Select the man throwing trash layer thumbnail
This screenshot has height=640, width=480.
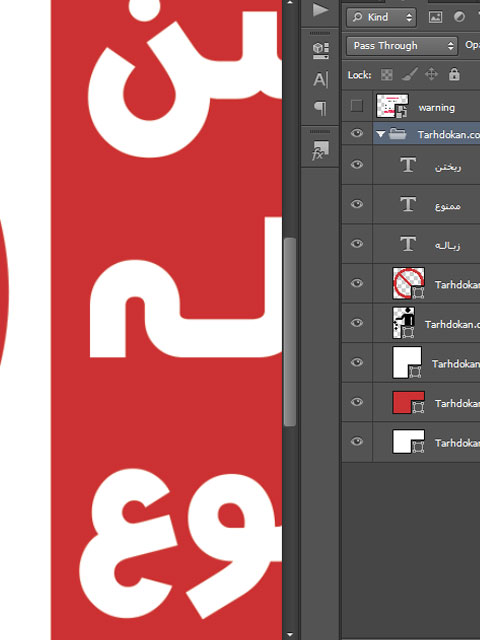coord(404,323)
